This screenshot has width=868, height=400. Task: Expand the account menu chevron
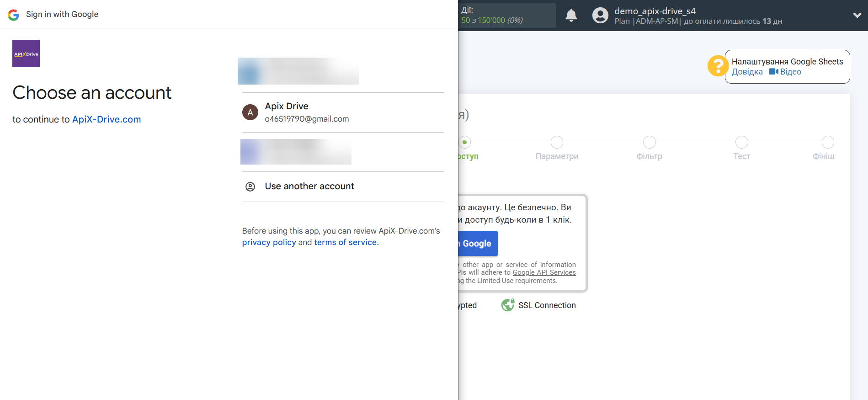pyautogui.click(x=857, y=16)
